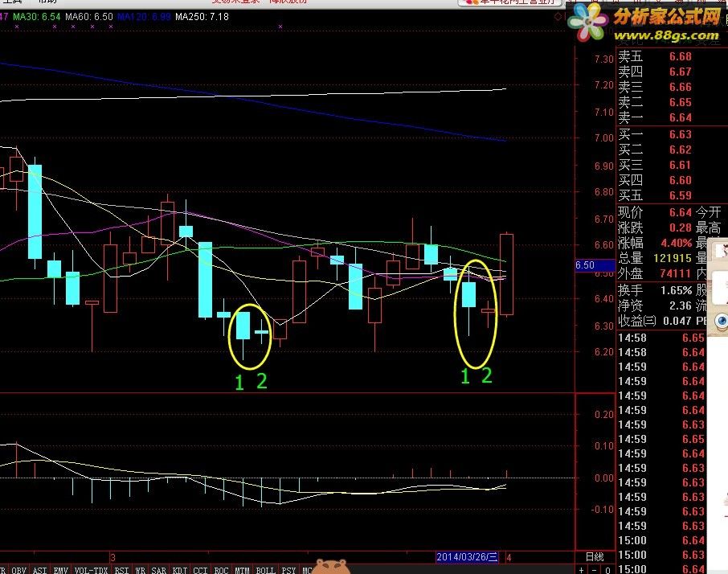This screenshot has width=728, height=574.
Task: Click the 0 reset button below chart axis
Action: pyautogui.click(x=607, y=570)
